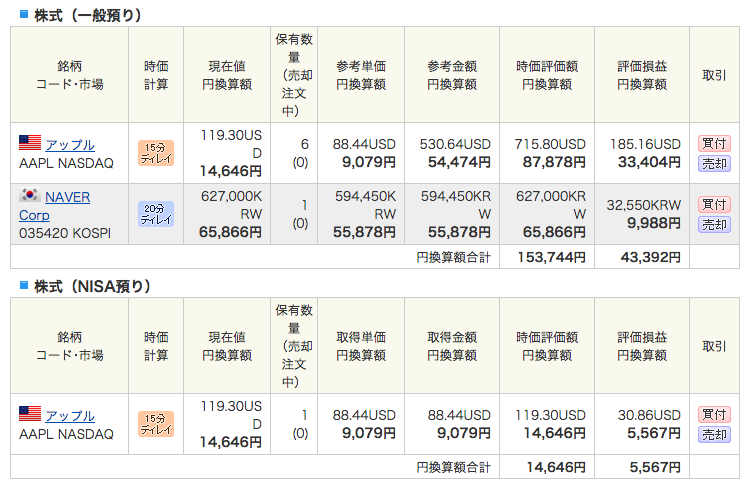Viewport: 749px width, 493px height.
Task: Click the 54,474円 reference amount
Action: point(459,162)
